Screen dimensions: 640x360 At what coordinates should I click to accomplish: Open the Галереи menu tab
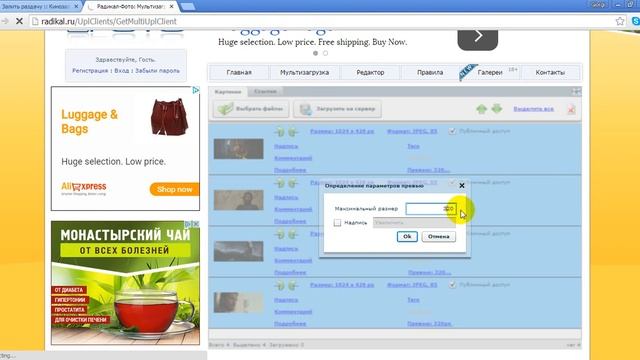(x=490, y=72)
